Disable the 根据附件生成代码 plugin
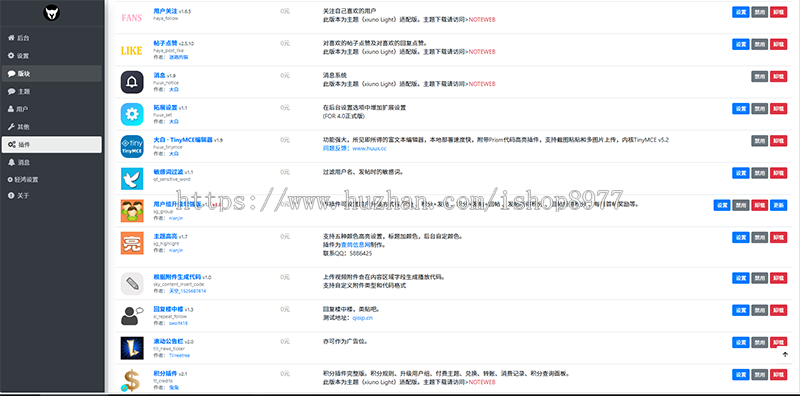 click(760, 278)
